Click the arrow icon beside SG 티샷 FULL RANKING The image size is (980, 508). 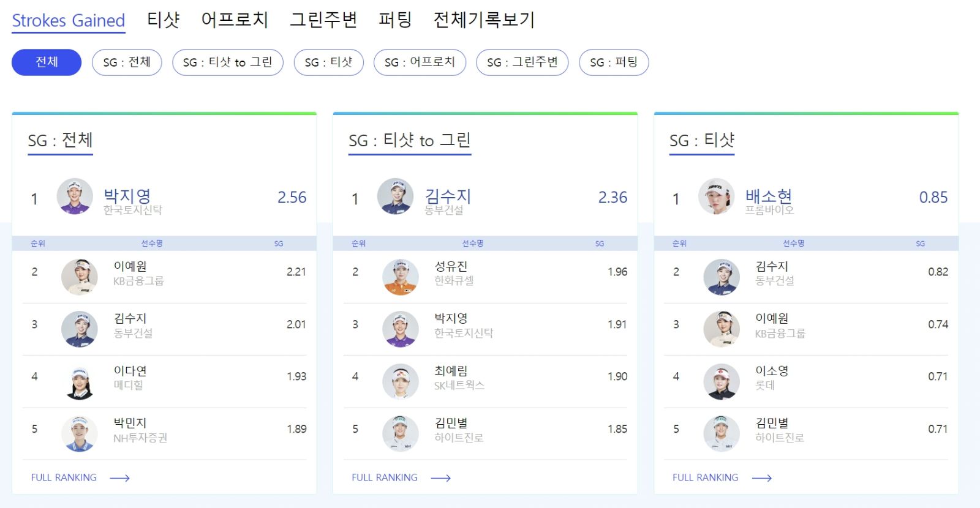point(761,478)
